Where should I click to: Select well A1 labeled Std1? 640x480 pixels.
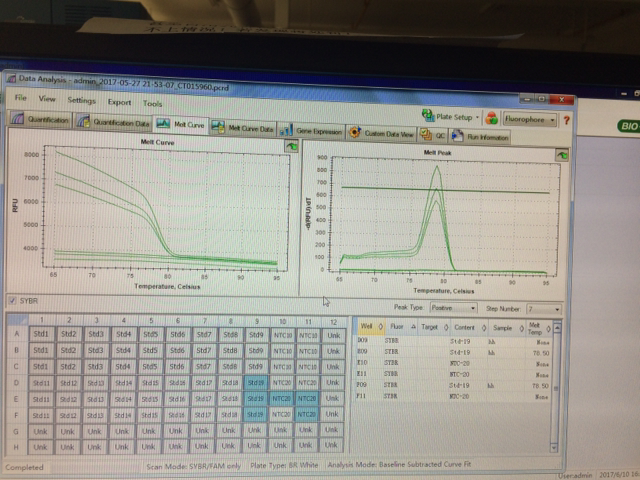(41, 334)
